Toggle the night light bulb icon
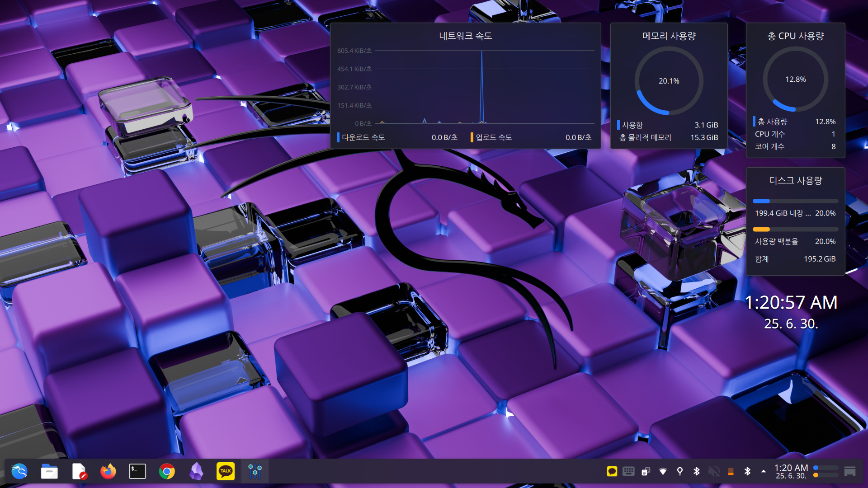Screen dimensions: 868x488 pos(679,471)
